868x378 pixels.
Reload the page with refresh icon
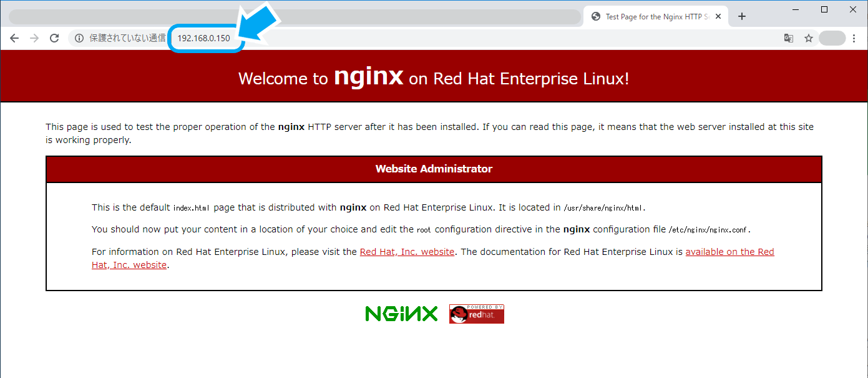point(54,38)
